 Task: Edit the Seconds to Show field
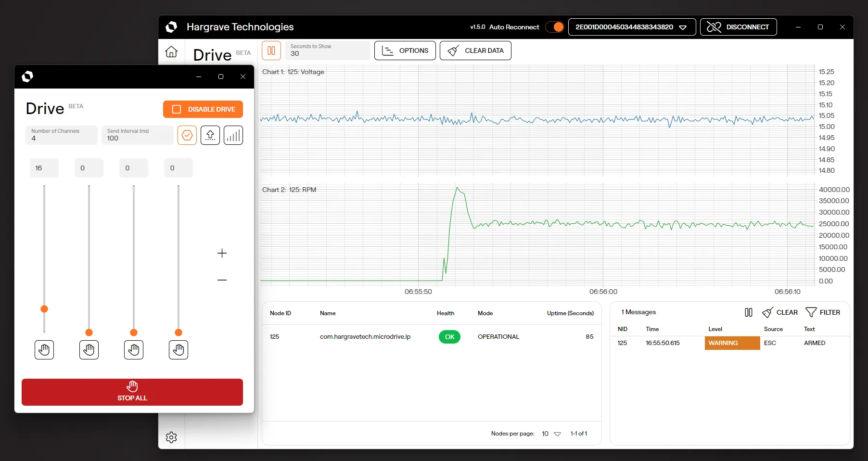328,51
